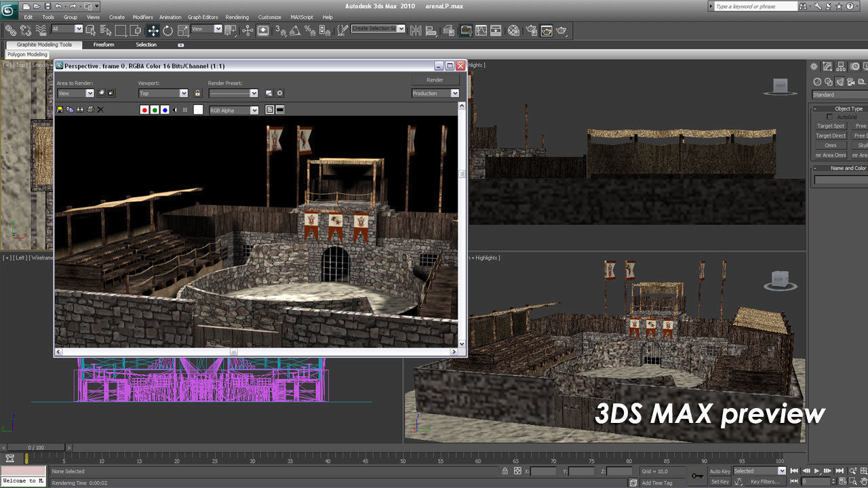Open the Modify tab in command panel

tap(827, 66)
